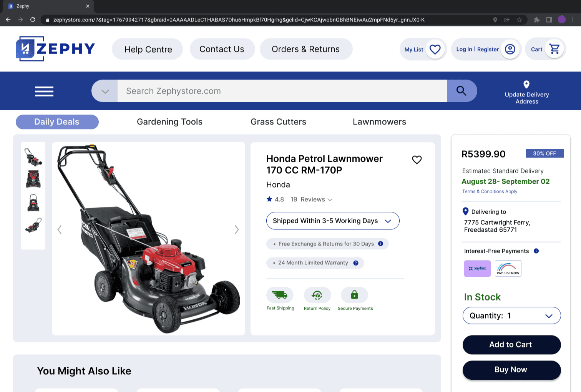Click the price R5399.90
Viewport: 581px width, 392px height.
[x=483, y=154]
